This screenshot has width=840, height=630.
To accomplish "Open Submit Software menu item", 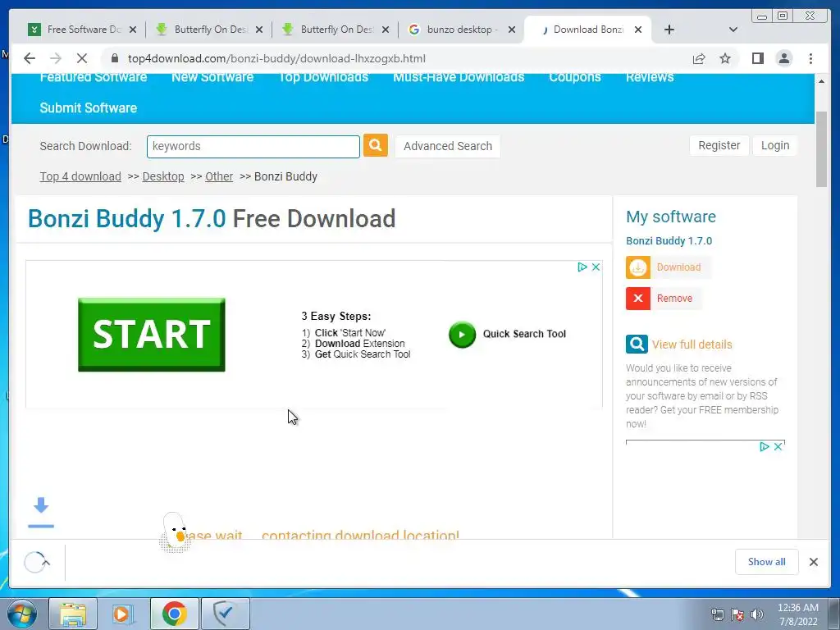I will coord(89,107).
